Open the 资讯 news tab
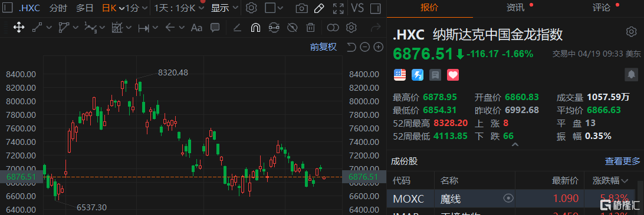The image size is (644, 215). 515,8
